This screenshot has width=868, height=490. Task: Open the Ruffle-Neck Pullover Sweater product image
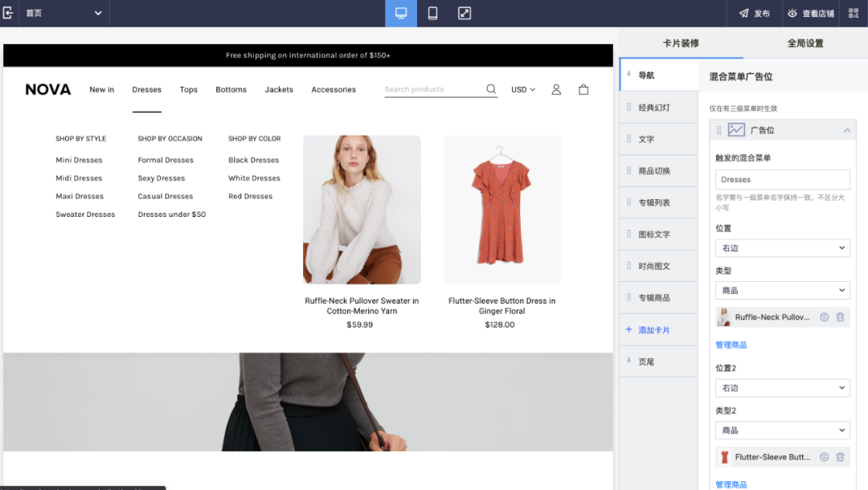point(362,210)
